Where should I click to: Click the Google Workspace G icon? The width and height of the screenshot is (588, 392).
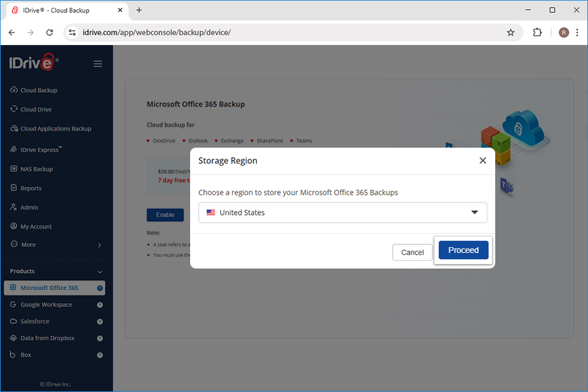point(13,304)
